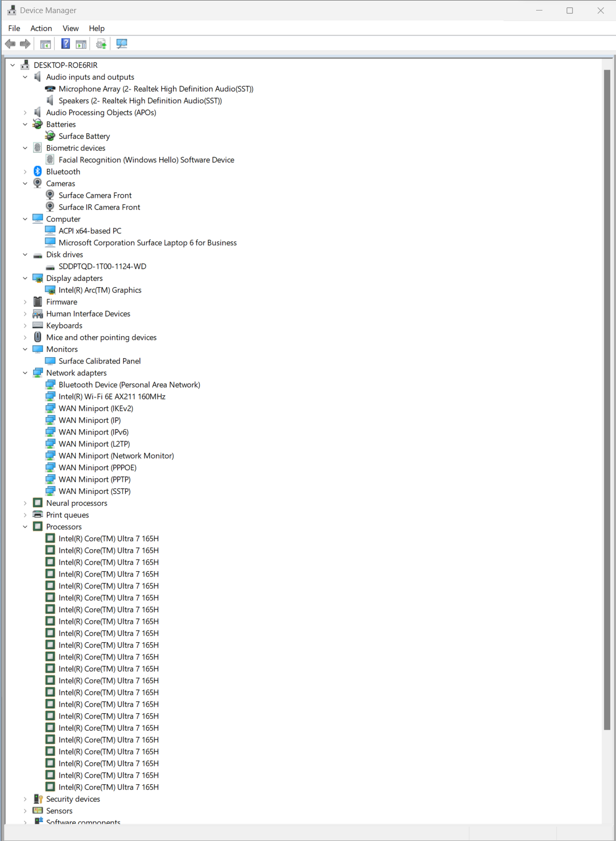This screenshot has height=841, width=616.
Task: Click the blue Help question-mark toolbar icon
Action: (x=66, y=44)
